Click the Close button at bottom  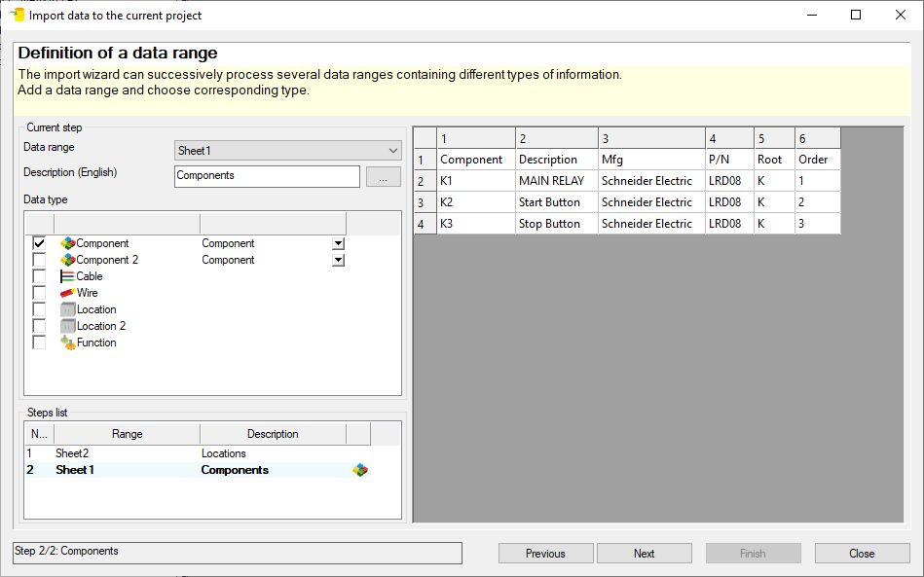tap(862, 554)
